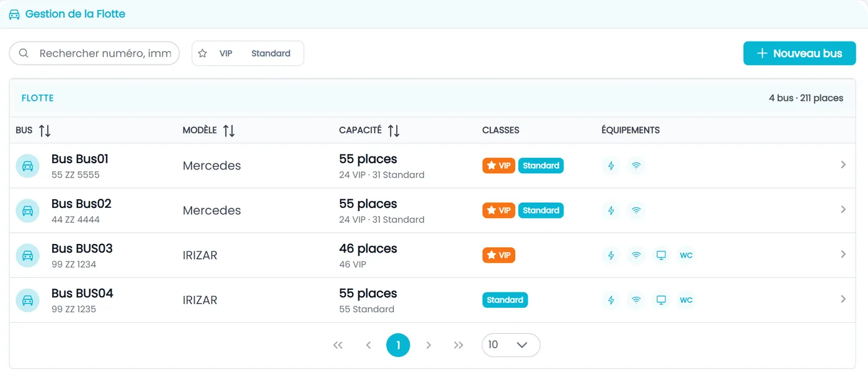Go to the previous page of results
Screen dimensions: 868x373
click(368, 345)
